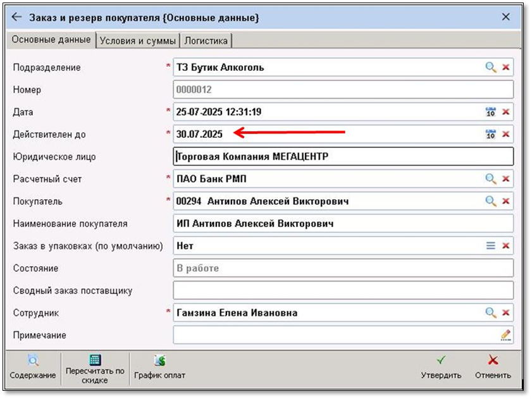Image resolution: width=532 pixels, height=399 pixels.
Task: Click into Сводный заказ поставщику field
Action: click(x=342, y=291)
